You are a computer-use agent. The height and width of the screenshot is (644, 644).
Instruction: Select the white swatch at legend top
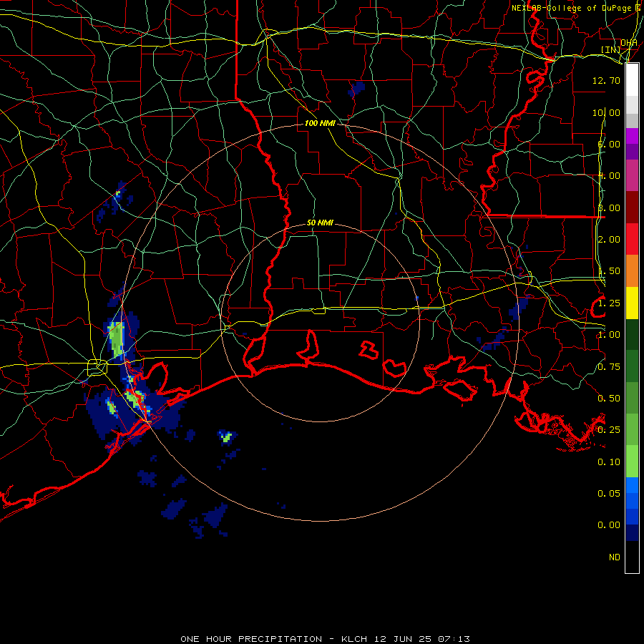coord(632,79)
